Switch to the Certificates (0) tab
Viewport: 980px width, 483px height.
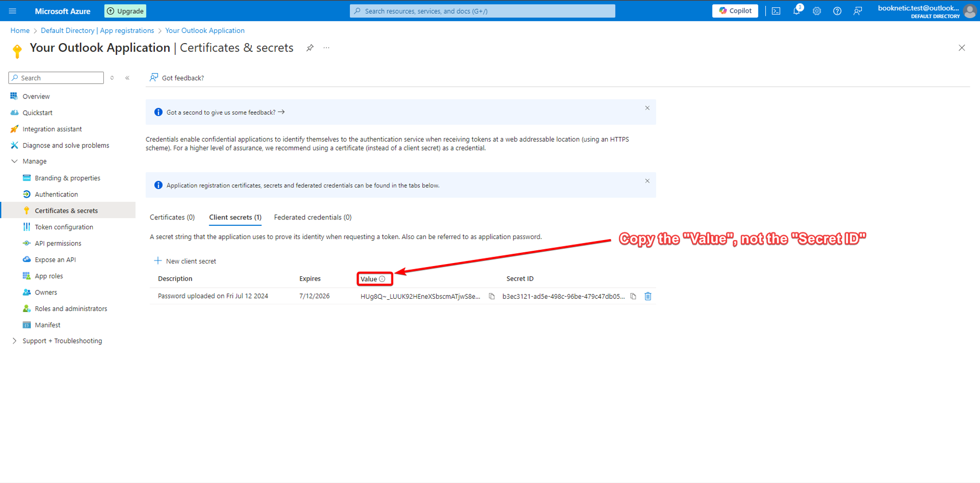click(x=172, y=217)
